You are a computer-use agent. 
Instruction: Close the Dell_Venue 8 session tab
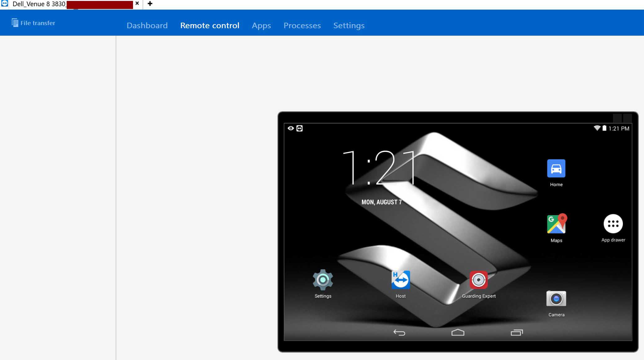coord(137,3)
